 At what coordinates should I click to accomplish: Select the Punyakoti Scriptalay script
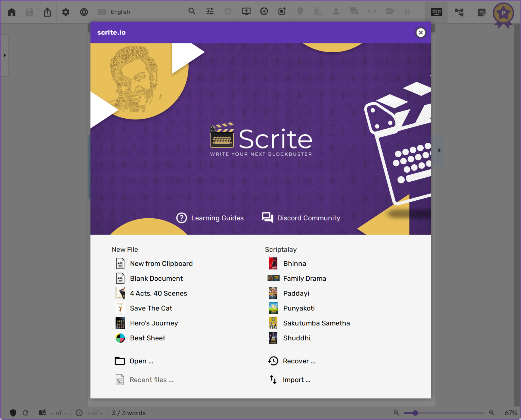click(299, 308)
